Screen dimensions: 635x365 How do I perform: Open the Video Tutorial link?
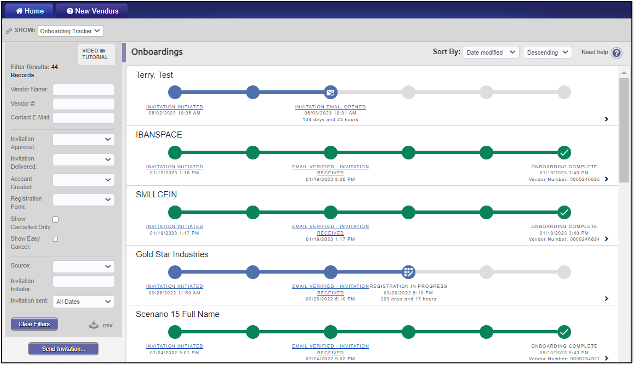click(96, 54)
